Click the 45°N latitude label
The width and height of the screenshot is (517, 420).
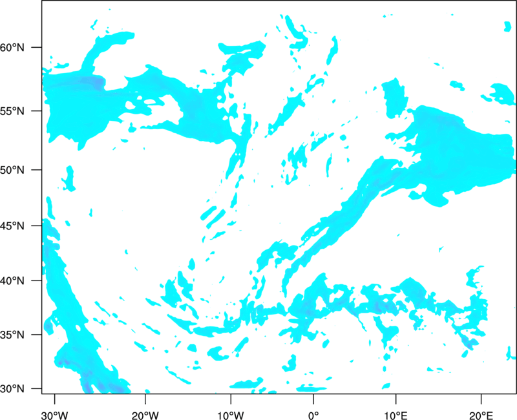coord(12,226)
